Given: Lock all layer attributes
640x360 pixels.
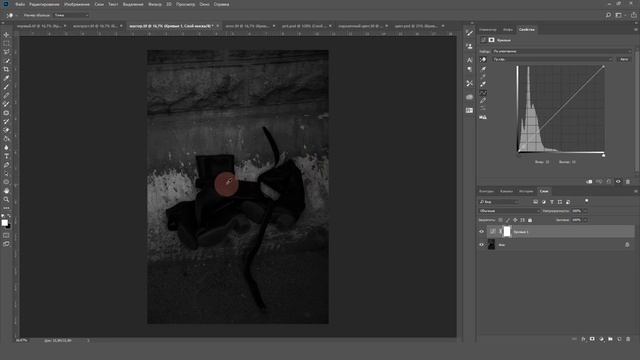Looking at the screenshot, I should 530,220.
